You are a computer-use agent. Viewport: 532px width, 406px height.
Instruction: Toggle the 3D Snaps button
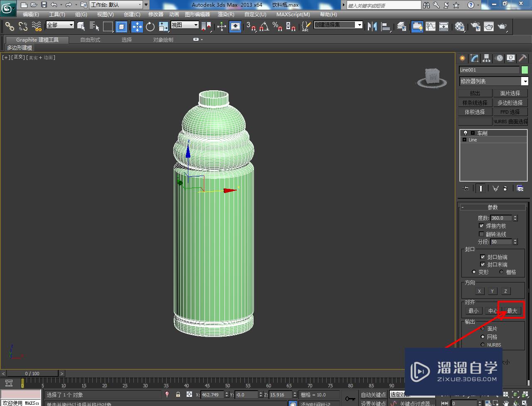pyautogui.click(x=251, y=27)
